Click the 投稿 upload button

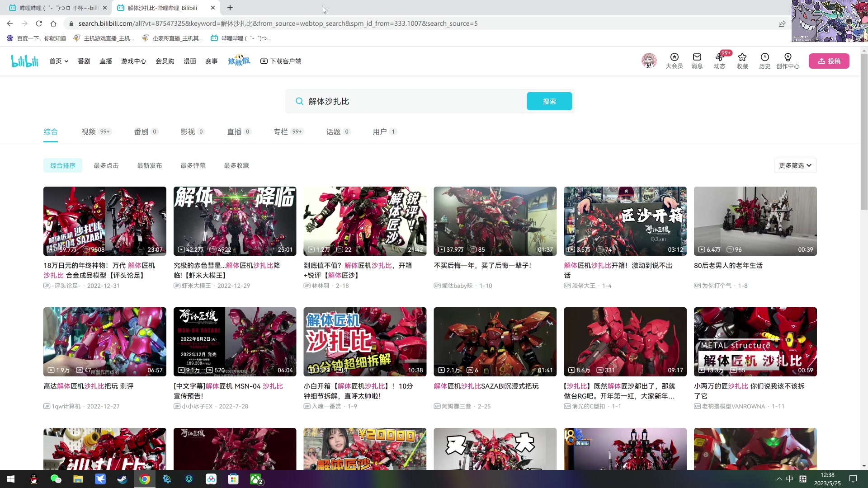pos(829,61)
